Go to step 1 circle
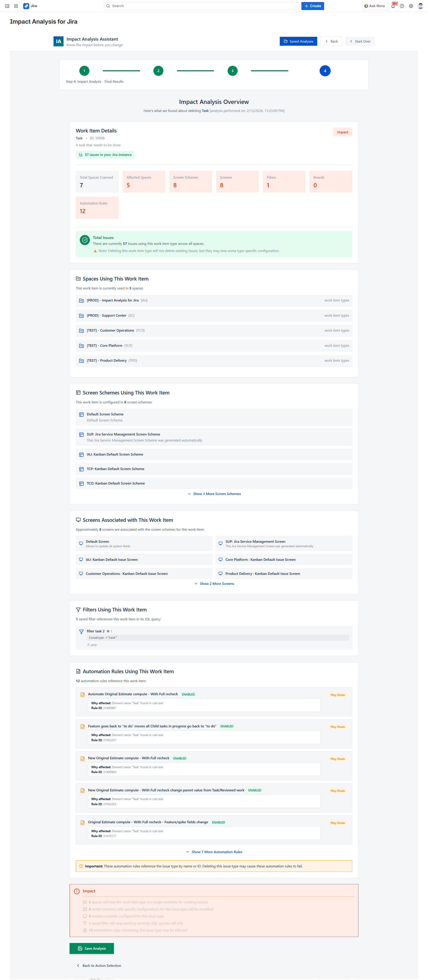 (x=84, y=71)
